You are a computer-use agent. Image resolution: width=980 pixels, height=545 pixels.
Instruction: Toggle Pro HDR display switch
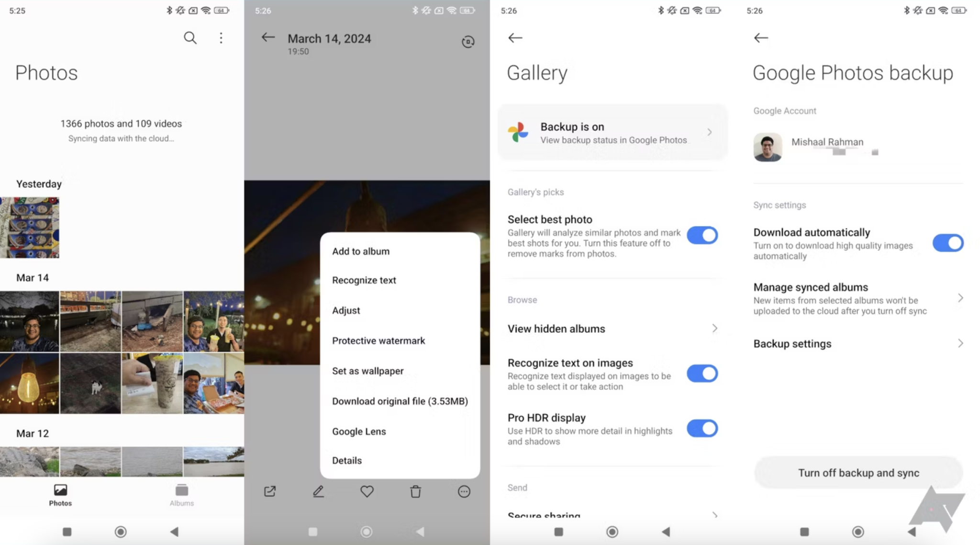pos(702,428)
